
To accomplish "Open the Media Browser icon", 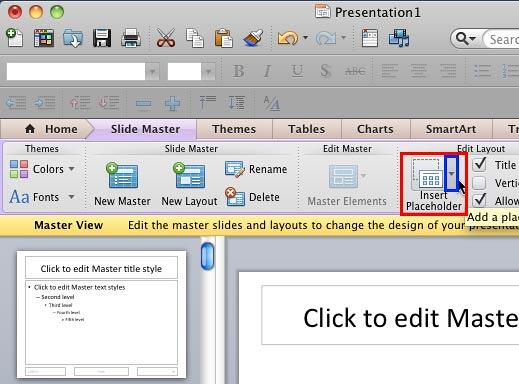I will click(x=399, y=38).
